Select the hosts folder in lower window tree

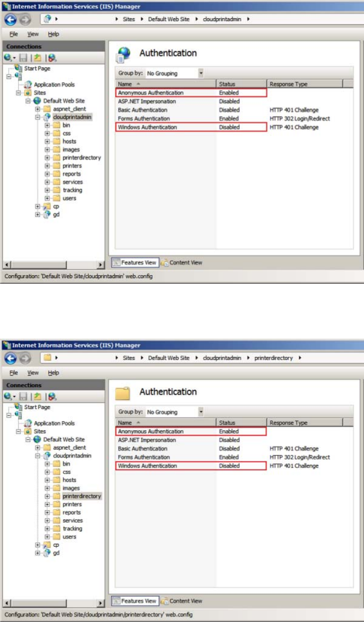(69, 480)
